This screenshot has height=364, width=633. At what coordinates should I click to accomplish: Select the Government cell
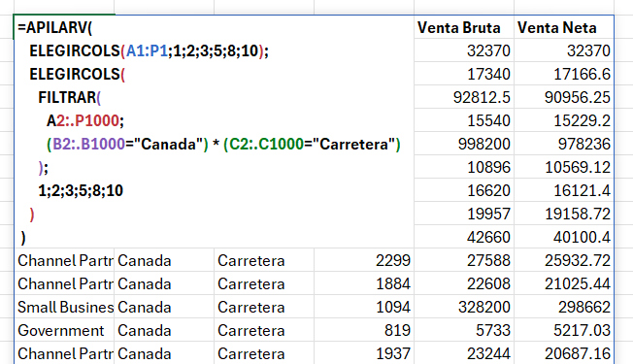(x=64, y=330)
